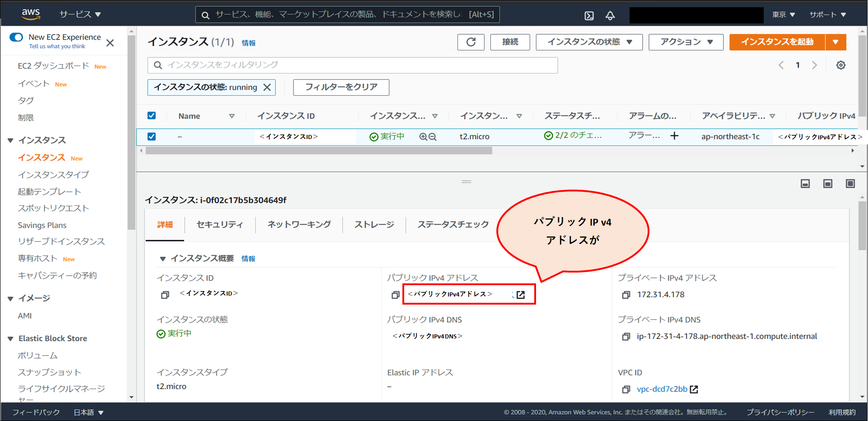Refresh the instance list
This screenshot has height=421, width=868.
click(471, 42)
